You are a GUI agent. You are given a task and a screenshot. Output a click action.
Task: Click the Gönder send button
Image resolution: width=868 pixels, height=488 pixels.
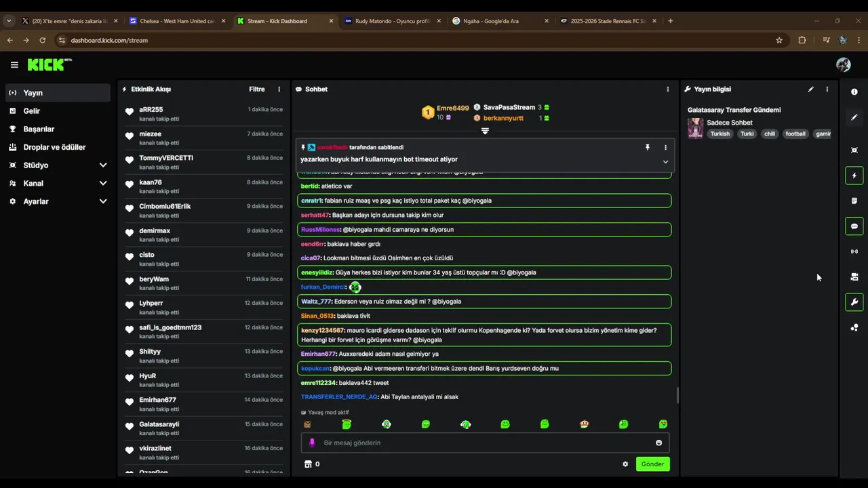(653, 464)
